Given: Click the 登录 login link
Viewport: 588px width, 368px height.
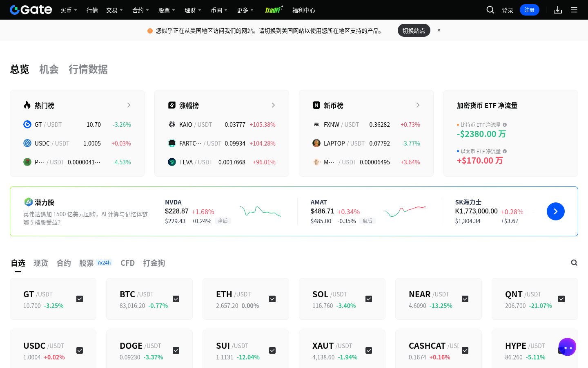Looking at the screenshot, I should click(x=508, y=10).
